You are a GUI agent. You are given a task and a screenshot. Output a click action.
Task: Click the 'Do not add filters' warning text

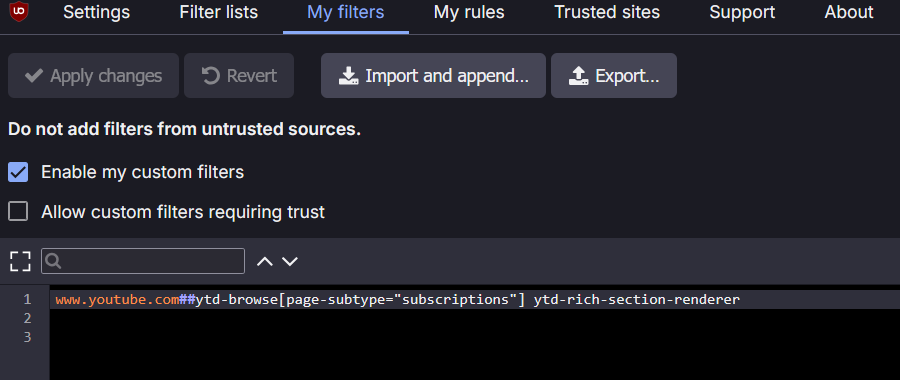click(x=184, y=130)
